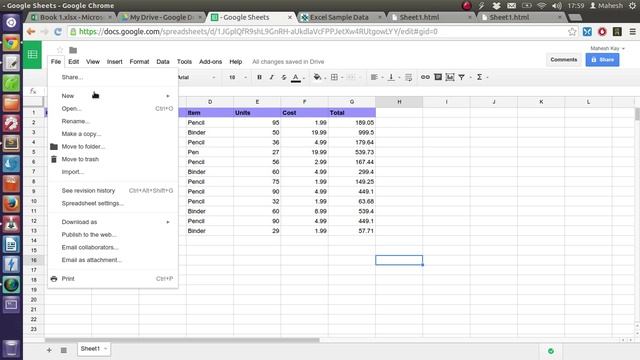Open the fill color picker
Viewport: 640px width, 360px height.
[x=317, y=77]
